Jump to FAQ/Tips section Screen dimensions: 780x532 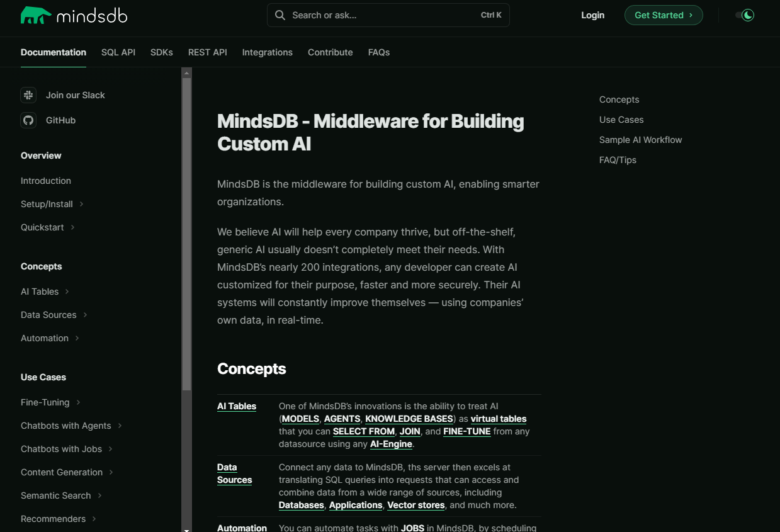(618, 160)
